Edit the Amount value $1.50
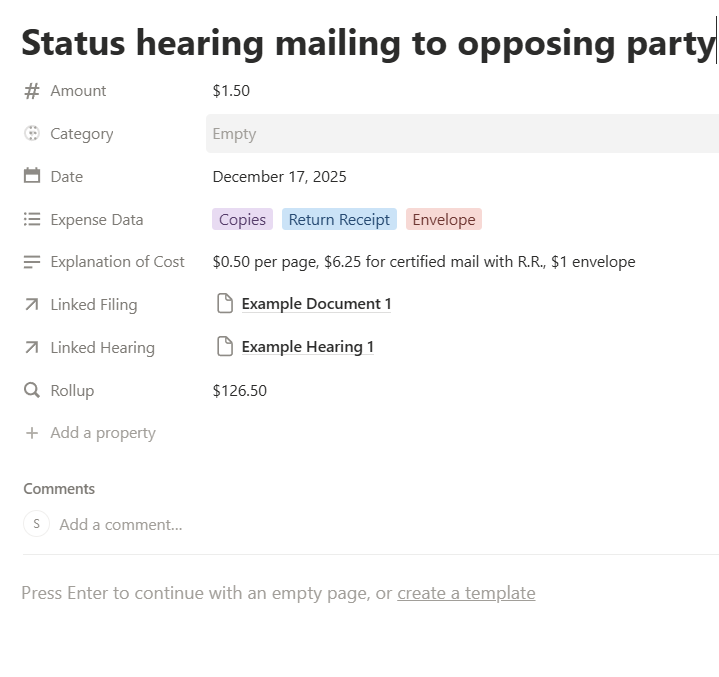The width and height of the screenshot is (719, 677). click(x=231, y=91)
